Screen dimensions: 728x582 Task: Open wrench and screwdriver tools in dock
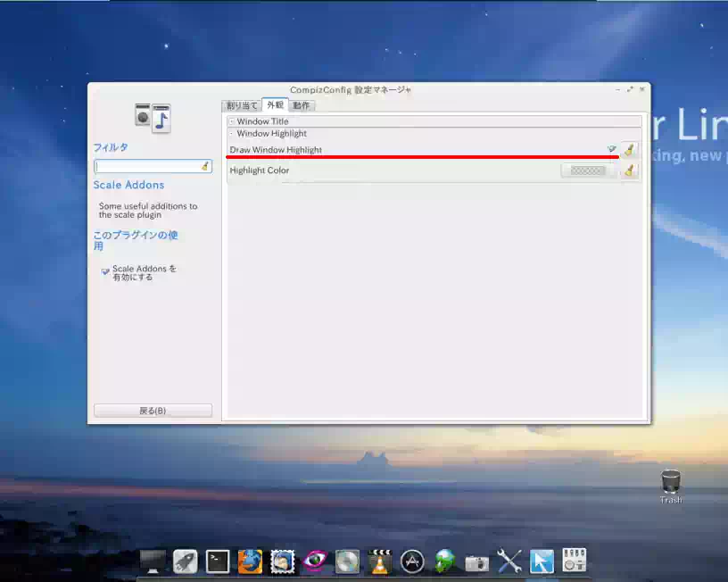509,561
